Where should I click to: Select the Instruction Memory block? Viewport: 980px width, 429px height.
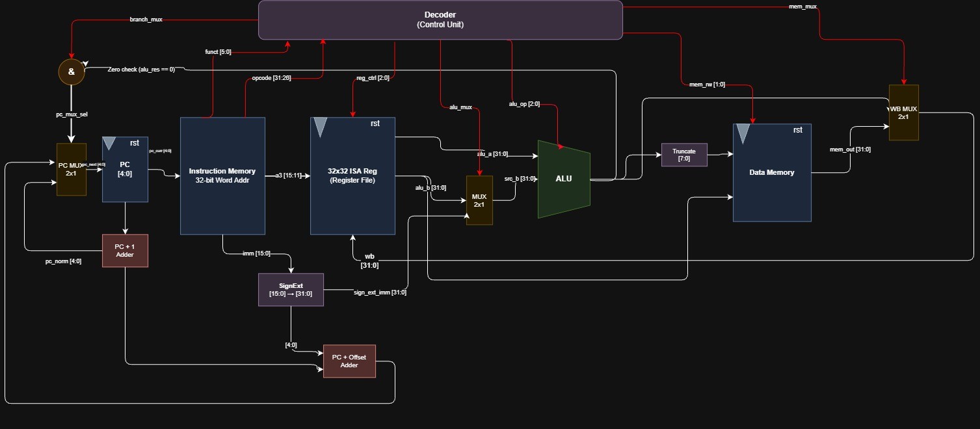[x=222, y=175]
